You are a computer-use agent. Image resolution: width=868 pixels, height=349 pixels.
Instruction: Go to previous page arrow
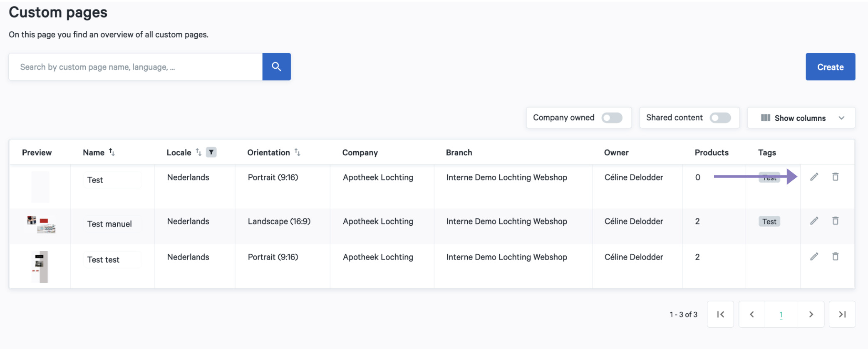752,314
